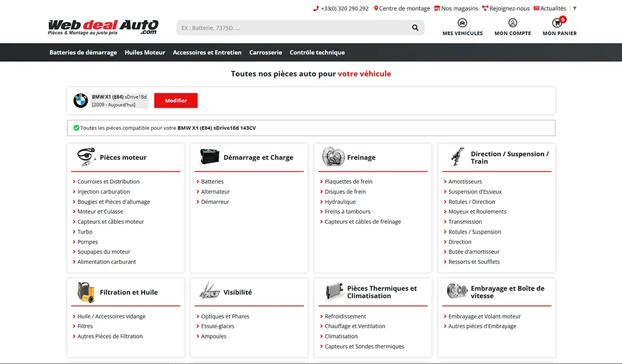The image size is (622, 364).
Task: Click the Visibilité headlight icon
Action: coord(210,292)
